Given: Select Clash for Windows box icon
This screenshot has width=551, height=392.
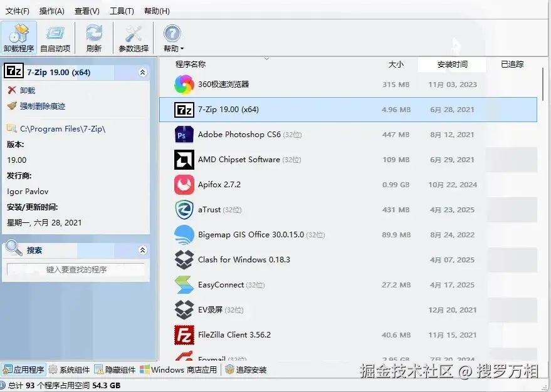Looking at the screenshot, I should click(x=184, y=260).
